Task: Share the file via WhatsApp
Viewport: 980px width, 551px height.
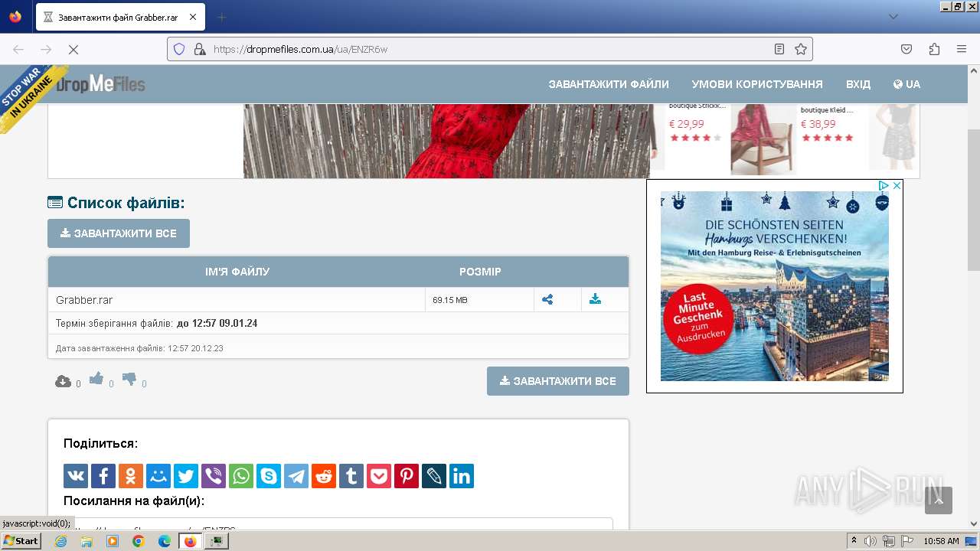Action: (241, 476)
